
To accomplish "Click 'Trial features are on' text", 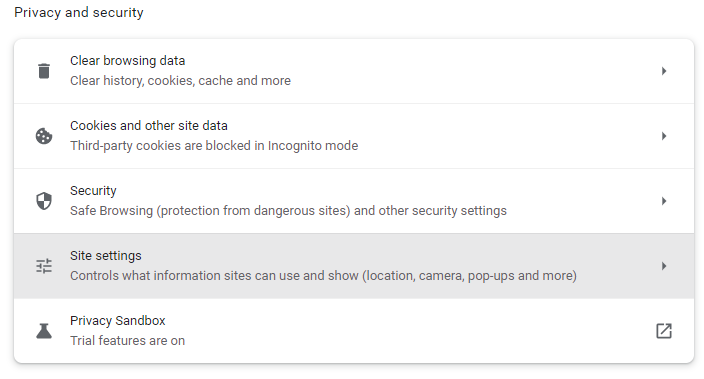I will pos(128,341).
